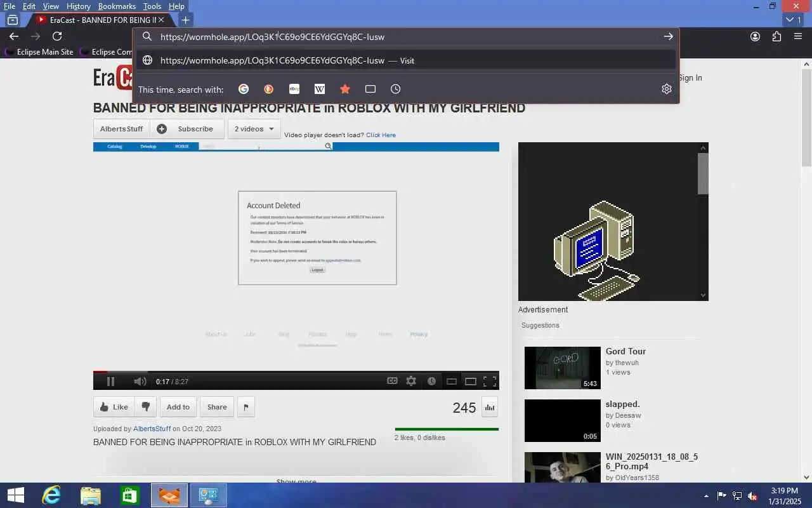
Task: Open the Tools menu
Action: tap(152, 6)
